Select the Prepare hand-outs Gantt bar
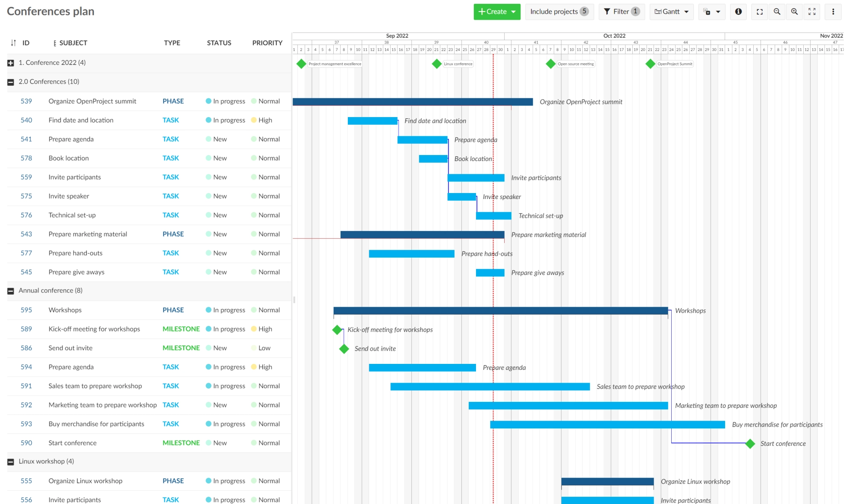846x504 pixels. pos(411,254)
